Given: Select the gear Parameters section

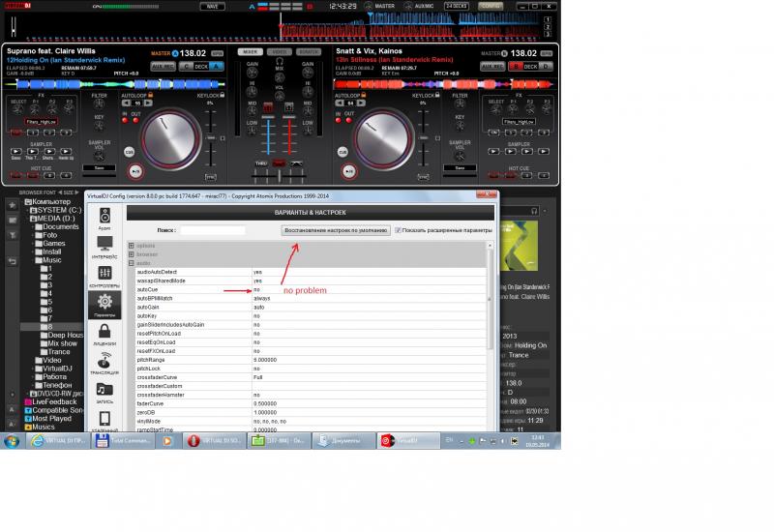Looking at the screenshot, I should (x=104, y=305).
